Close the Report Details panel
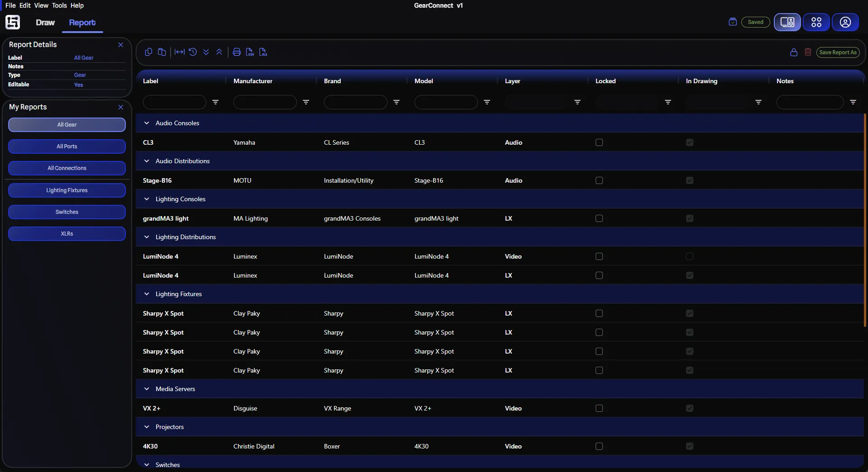This screenshot has height=472, width=868. point(121,45)
